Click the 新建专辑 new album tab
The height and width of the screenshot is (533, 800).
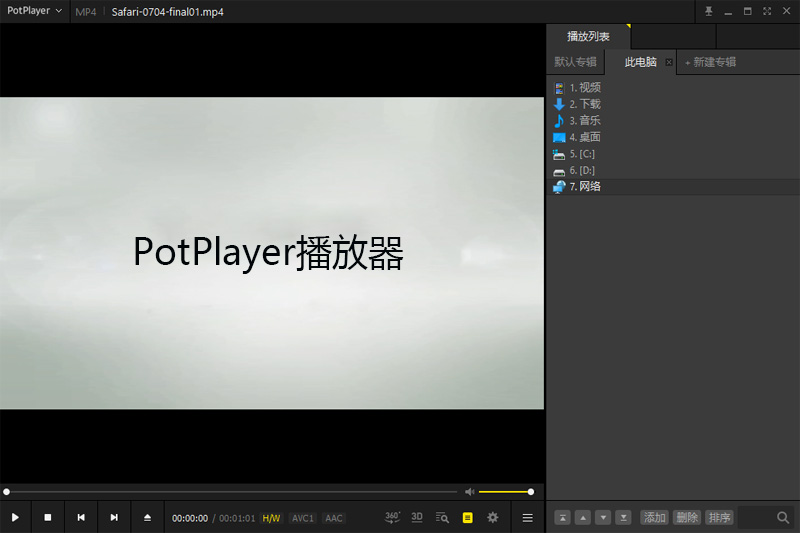click(711, 62)
